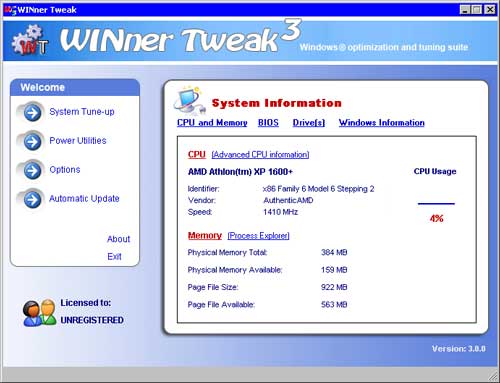Click the arrow icon beside System Tune-up
The height and width of the screenshot is (383, 500).
32,113
